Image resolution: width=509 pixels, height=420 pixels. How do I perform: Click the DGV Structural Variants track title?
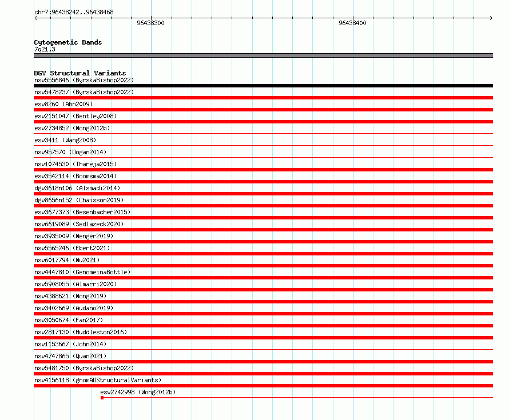(80, 73)
